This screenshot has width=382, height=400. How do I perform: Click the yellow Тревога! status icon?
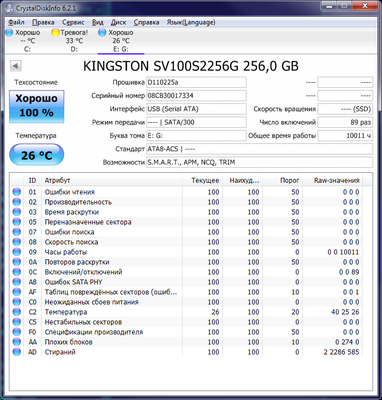click(56, 32)
